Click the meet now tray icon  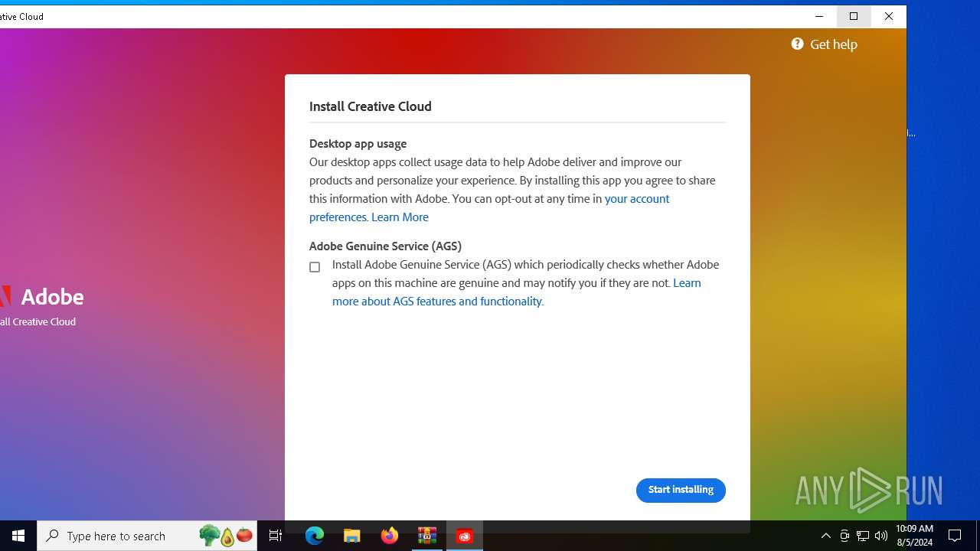tap(844, 536)
